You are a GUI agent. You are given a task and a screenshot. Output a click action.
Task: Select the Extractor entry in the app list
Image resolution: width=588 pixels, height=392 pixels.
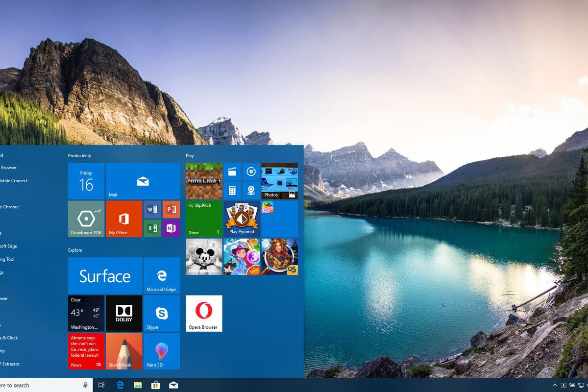(x=10, y=364)
